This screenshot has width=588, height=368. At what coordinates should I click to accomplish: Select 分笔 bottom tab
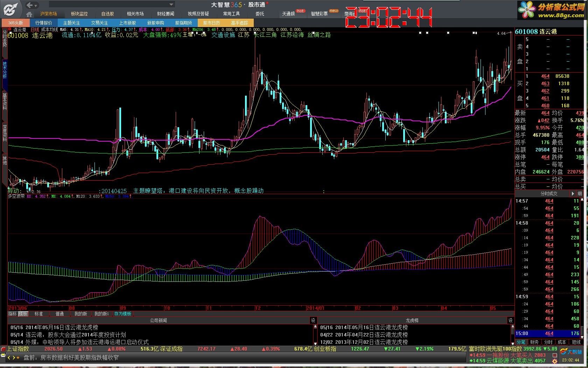tap(521, 342)
